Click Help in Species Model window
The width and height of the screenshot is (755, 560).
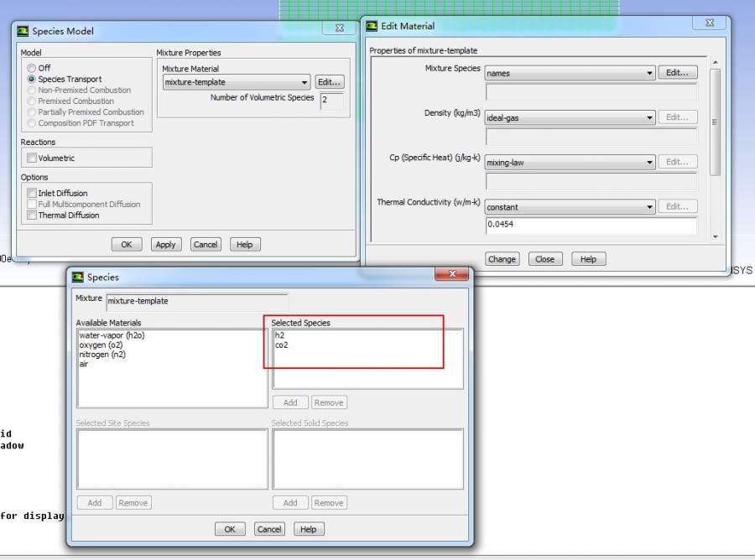click(x=245, y=245)
